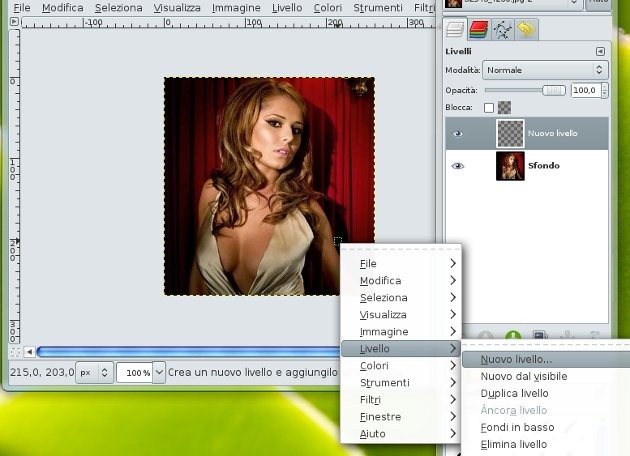
Task: Select the Nuovo livello layer thumbnail
Action: click(x=510, y=133)
